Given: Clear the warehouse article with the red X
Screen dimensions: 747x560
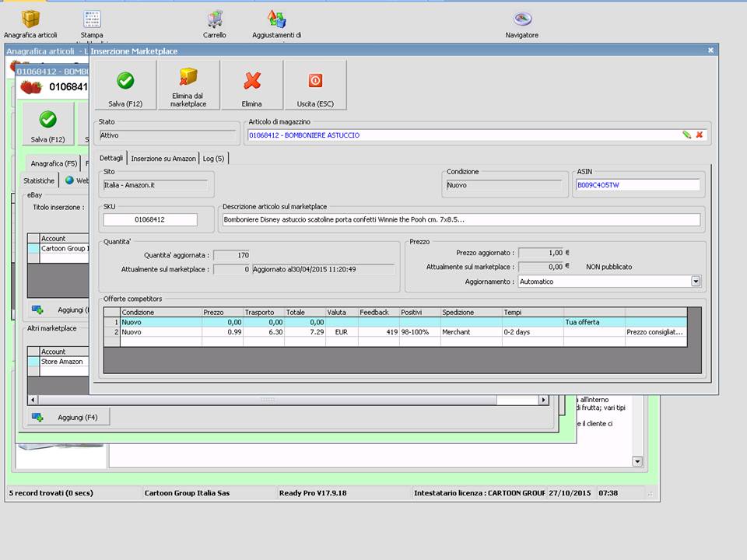Looking at the screenshot, I should point(699,135).
